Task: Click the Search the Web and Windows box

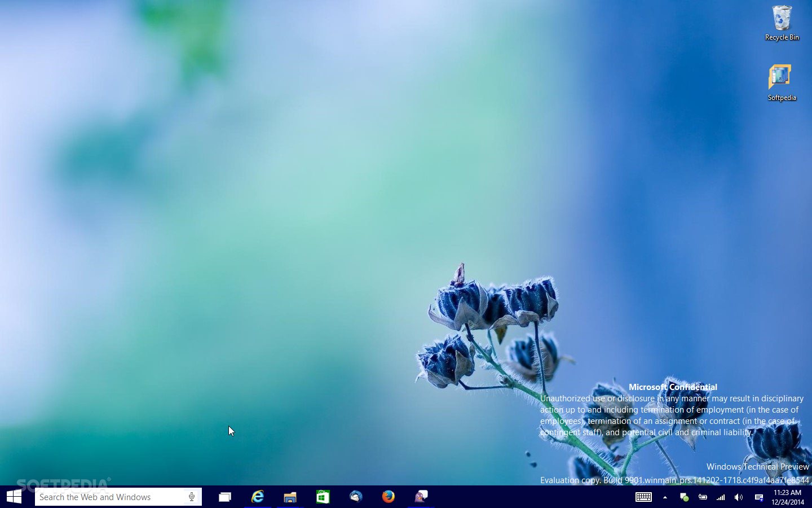Action: tap(110, 497)
